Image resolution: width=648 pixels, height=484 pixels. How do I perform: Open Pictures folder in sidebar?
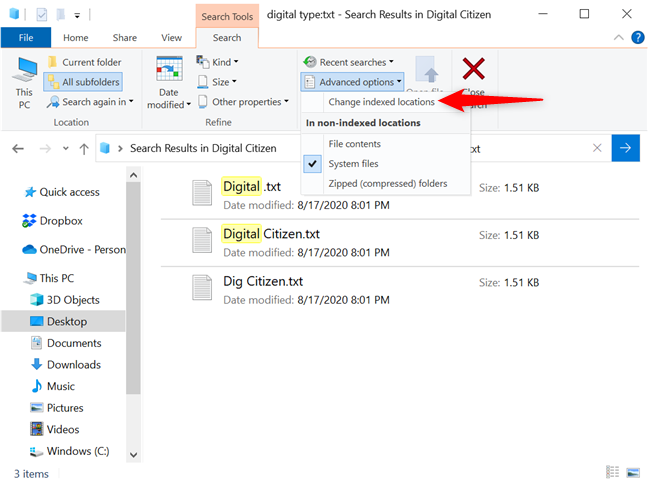[x=57, y=408]
